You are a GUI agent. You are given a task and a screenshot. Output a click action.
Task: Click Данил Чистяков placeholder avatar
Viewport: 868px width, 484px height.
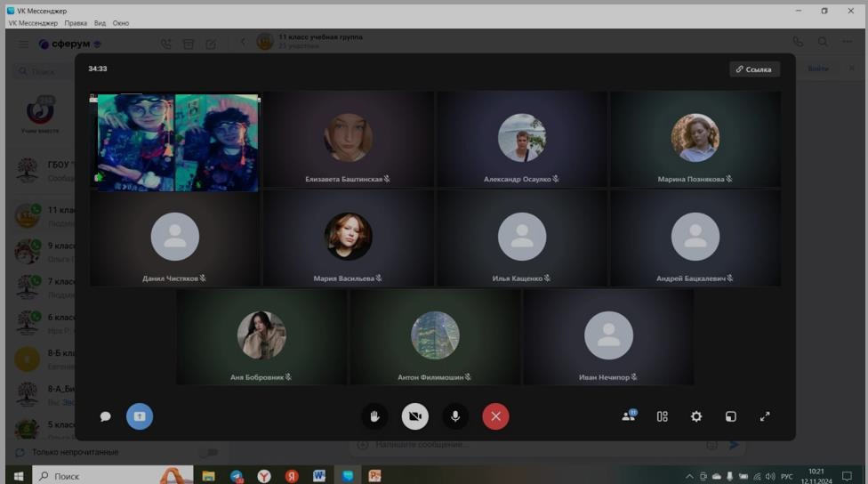point(175,237)
